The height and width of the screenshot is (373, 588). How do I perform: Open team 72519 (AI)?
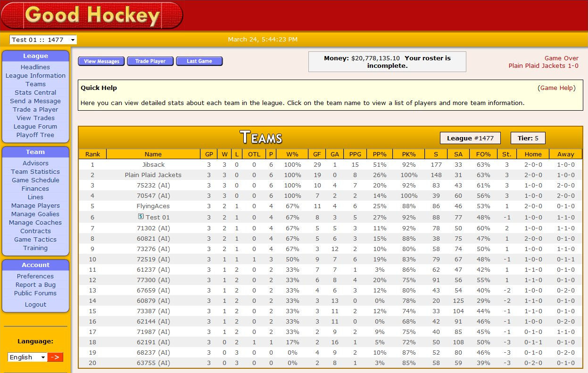[x=153, y=259]
